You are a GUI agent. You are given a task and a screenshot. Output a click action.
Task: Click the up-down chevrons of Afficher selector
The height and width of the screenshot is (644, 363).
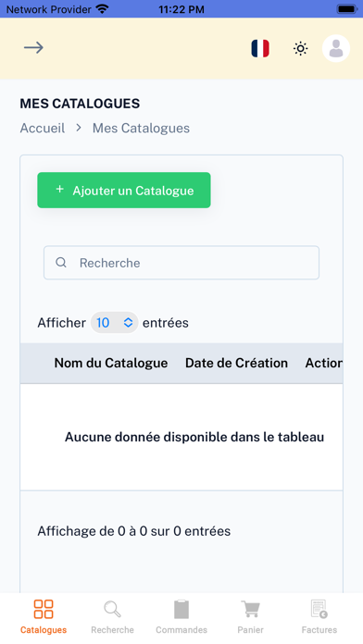tap(129, 322)
